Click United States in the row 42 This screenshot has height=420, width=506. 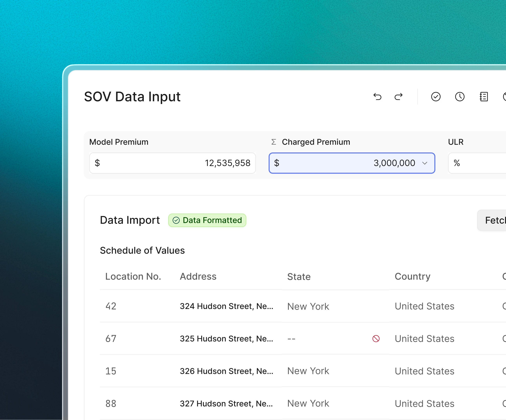[425, 306]
